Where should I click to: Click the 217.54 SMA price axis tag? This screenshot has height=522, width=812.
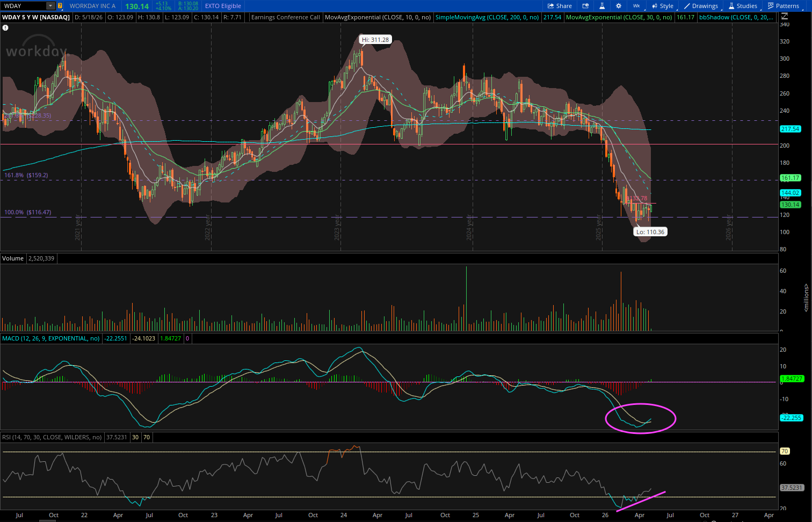click(791, 129)
